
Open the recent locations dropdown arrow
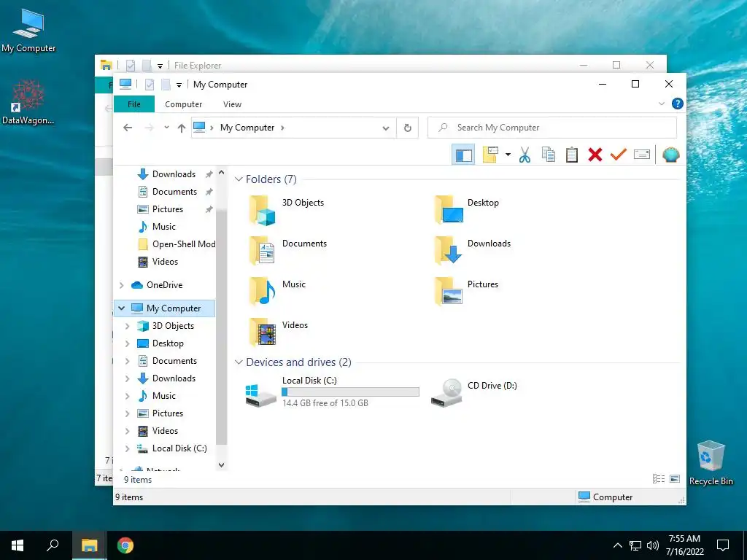pos(166,128)
